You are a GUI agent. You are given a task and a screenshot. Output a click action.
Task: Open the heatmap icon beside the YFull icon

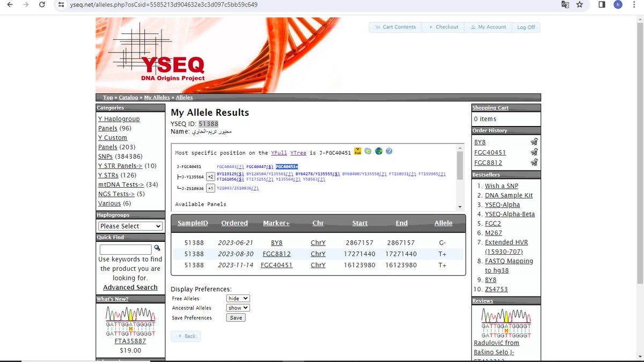[368, 151]
